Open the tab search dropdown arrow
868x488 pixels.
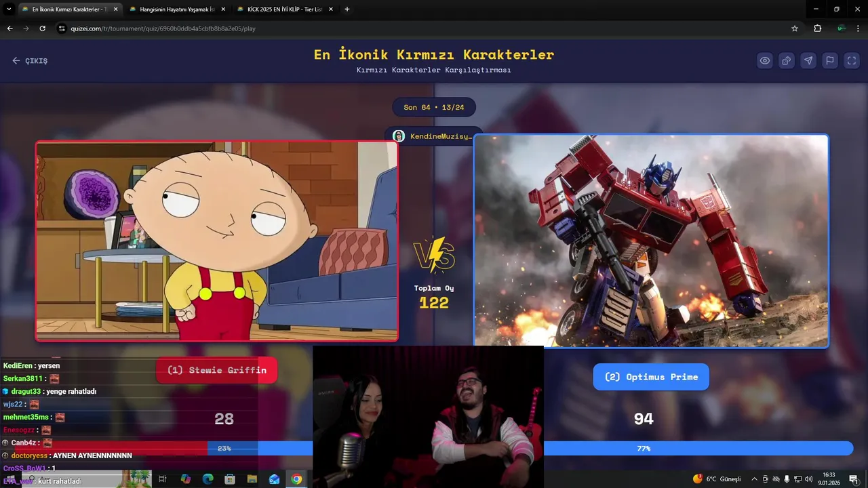click(x=9, y=9)
